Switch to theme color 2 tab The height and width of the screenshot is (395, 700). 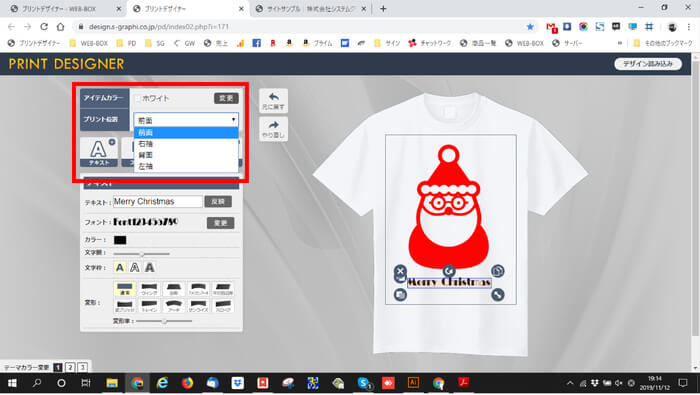[x=70, y=367]
